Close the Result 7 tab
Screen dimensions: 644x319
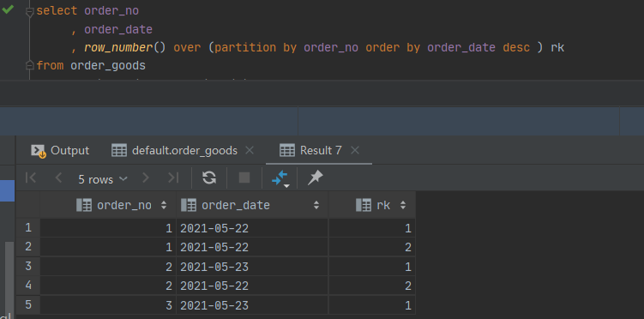point(355,151)
